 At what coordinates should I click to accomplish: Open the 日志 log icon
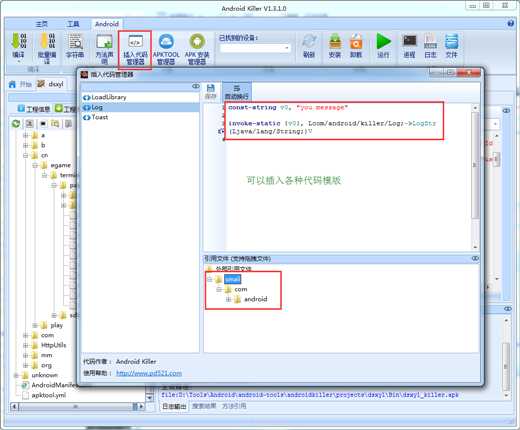click(430, 41)
